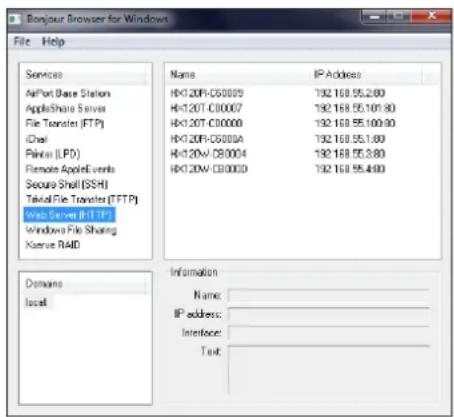
Task: Select device HX120W-C80004
Action: [x=208, y=154]
